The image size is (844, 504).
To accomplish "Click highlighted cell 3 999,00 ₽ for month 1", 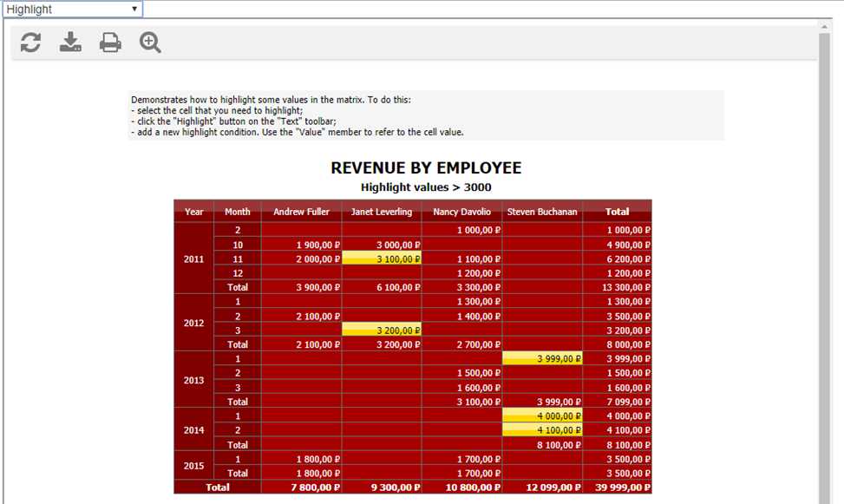I will point(542,358).
